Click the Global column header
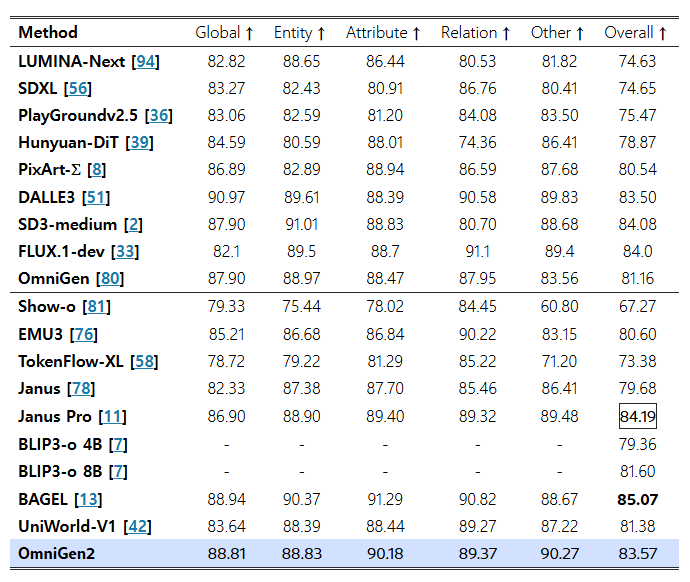Image resolution: width=690 pixels, height=582 pixels. [224, 33]
